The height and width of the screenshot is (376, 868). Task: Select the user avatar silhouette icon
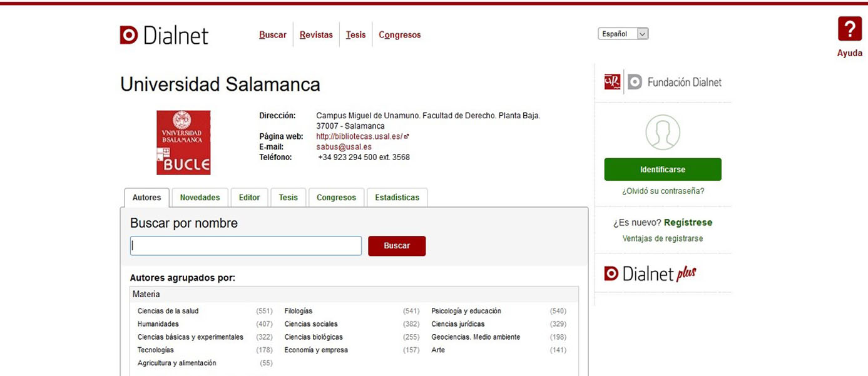click(x=663, y=132)
